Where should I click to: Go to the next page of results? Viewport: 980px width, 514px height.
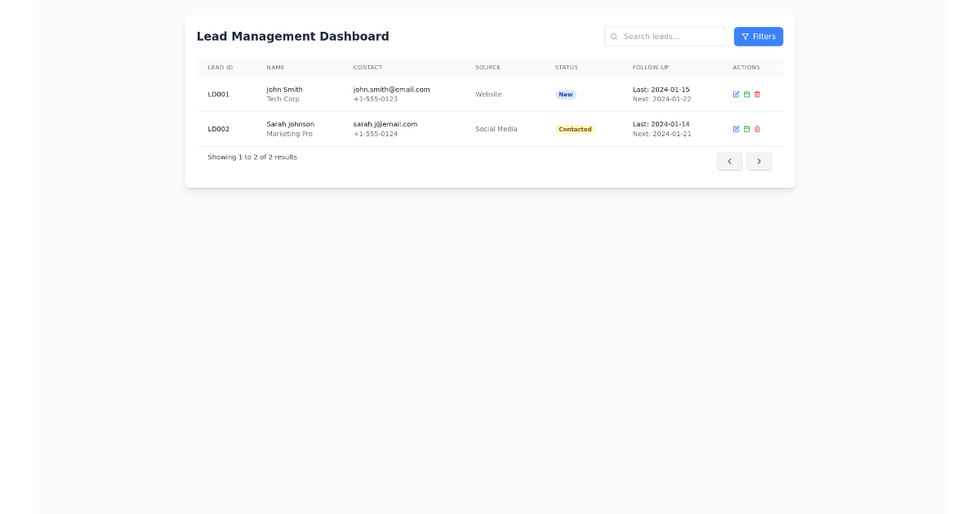point(759,161)
